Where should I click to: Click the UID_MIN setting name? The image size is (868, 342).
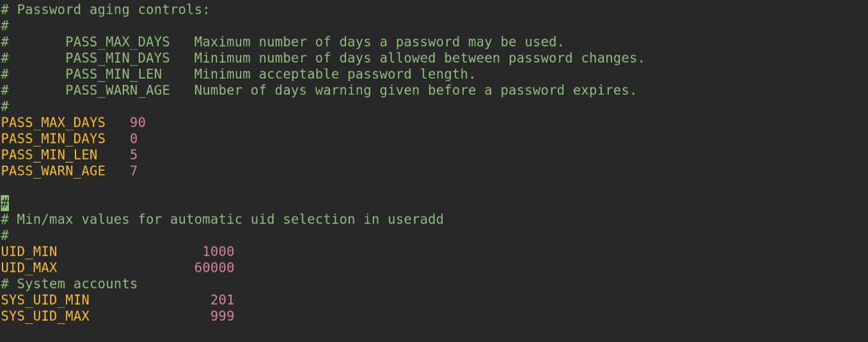pos(29,251)
